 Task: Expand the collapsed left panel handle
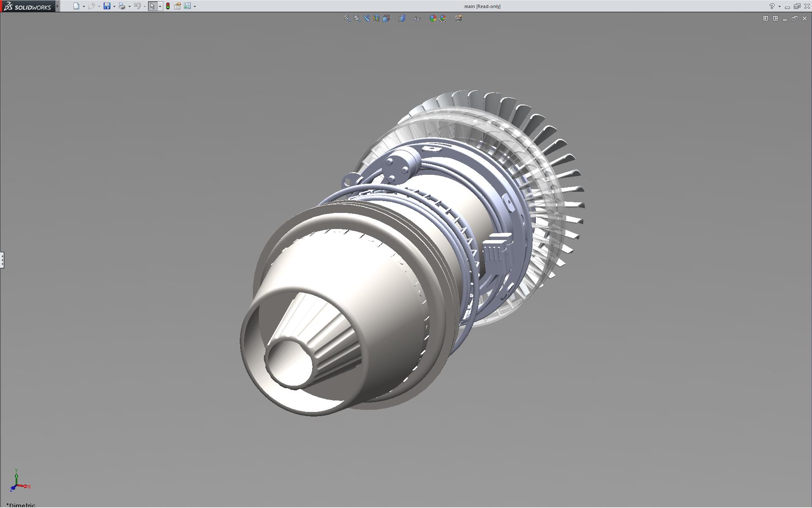(x=2, y=260)
